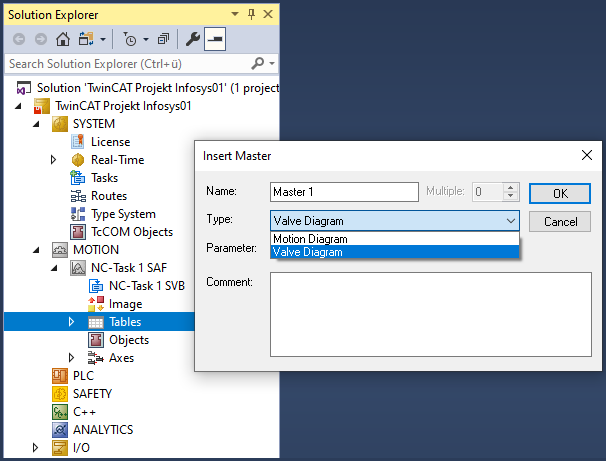Click the Search Solution Explorer field
Image resolution: width=606 pixels, height=461 pixels.
click(x=128, y=64)
